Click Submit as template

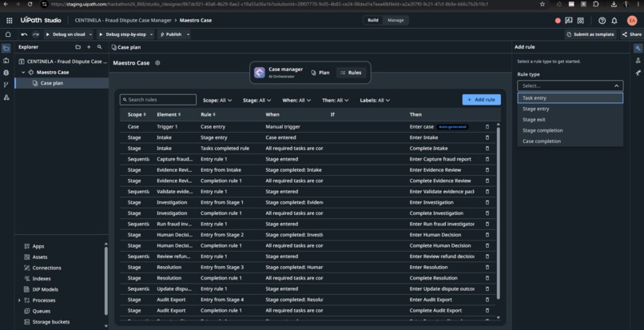tap(590, 34)
